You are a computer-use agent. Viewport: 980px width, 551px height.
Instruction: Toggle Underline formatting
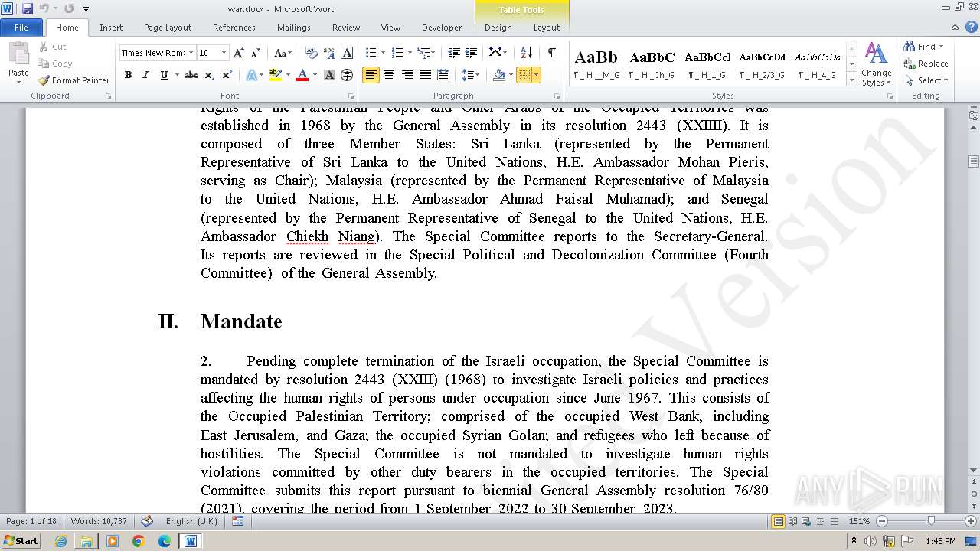pos(164,75)
